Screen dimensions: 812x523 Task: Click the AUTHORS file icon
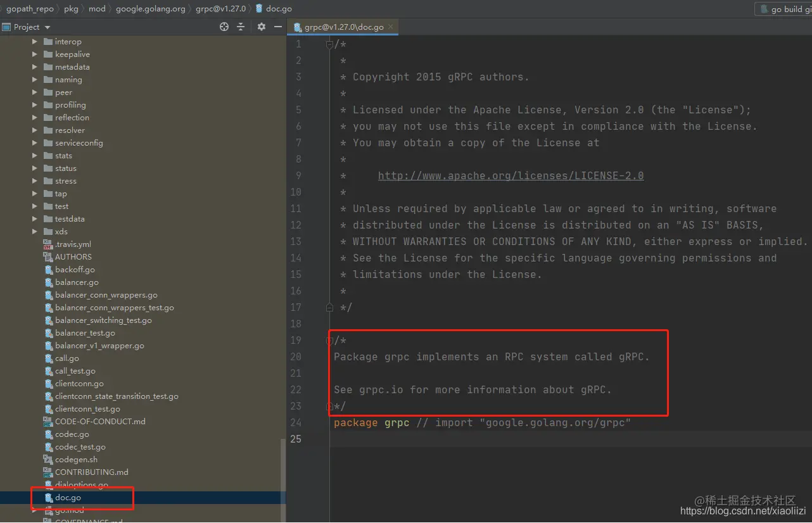pos(48,257)
